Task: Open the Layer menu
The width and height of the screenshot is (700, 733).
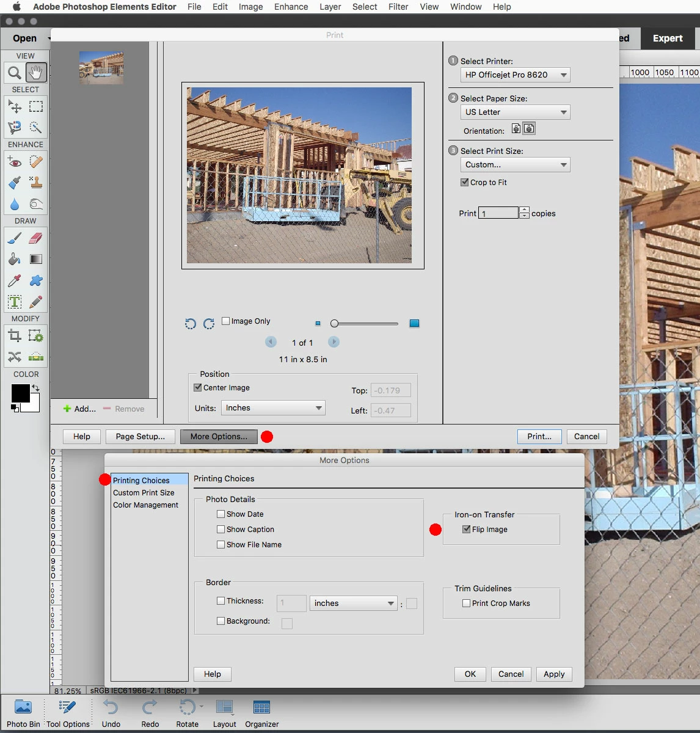Action: point(330,7)
